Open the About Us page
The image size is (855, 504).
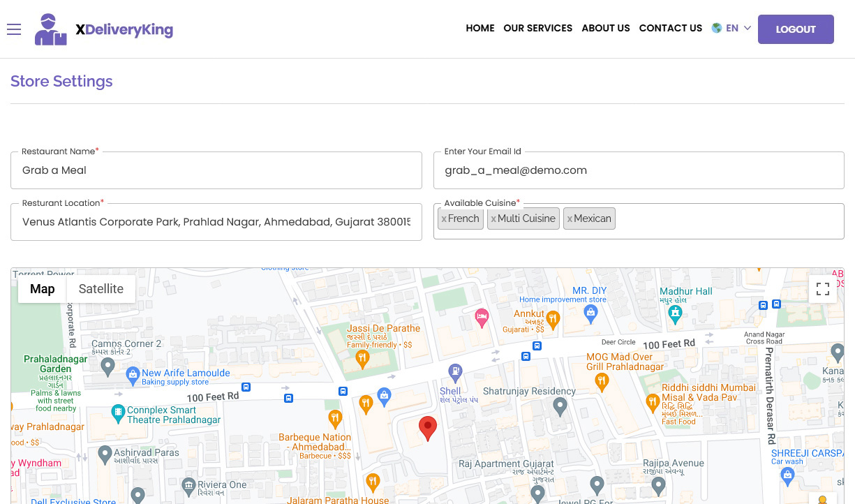[606, 29]
